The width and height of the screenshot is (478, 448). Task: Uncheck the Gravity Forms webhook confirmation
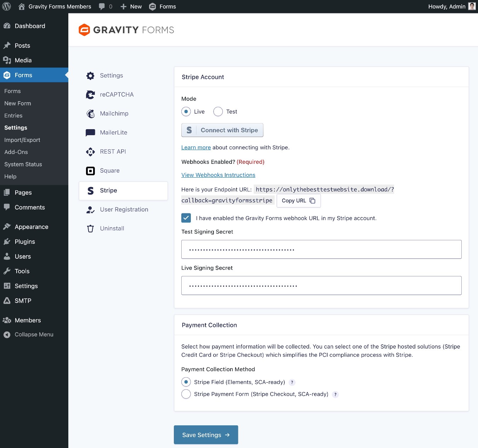186,218
